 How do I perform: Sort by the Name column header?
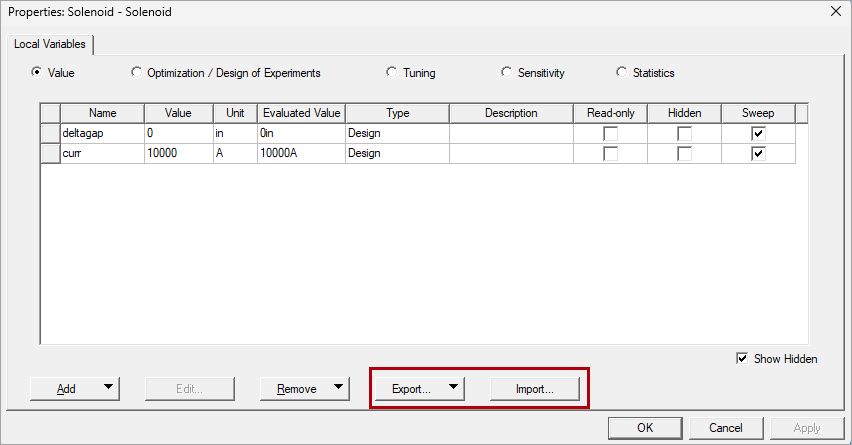(102, 113)
